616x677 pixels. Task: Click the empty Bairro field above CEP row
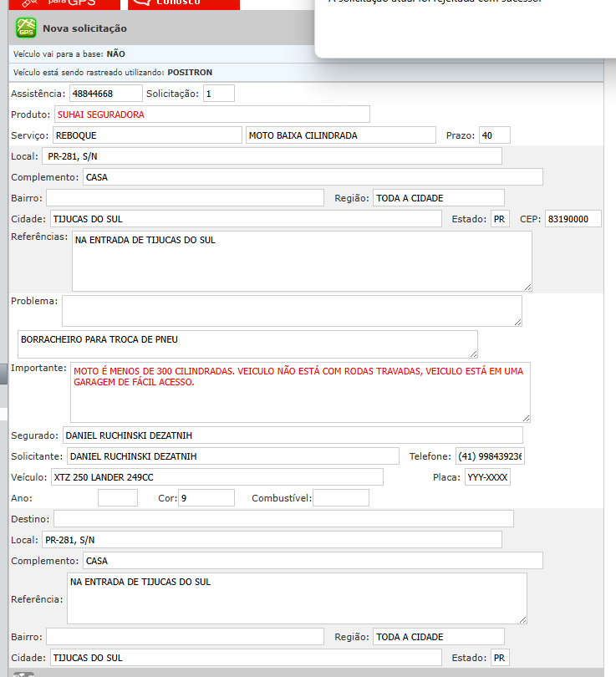186,198
